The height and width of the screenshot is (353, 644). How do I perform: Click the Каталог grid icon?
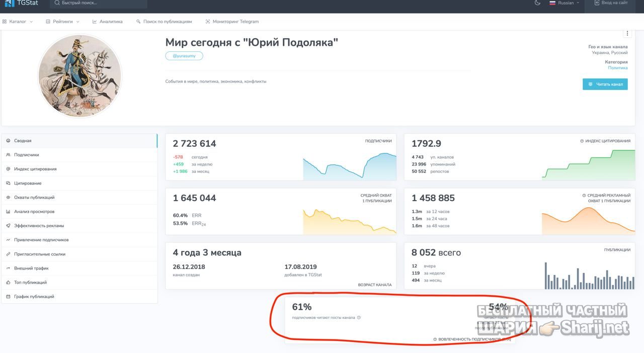(x=5, y=22)
